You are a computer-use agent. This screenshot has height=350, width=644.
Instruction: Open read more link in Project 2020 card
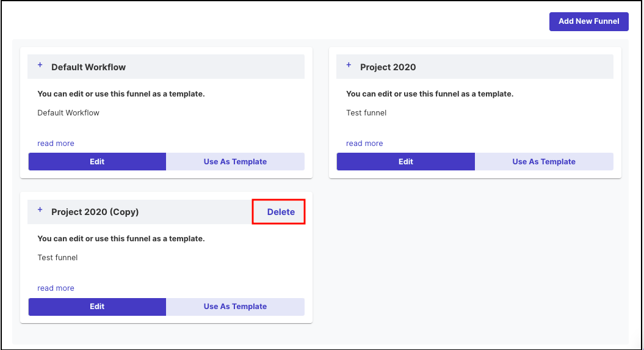[x=364, y=144]
